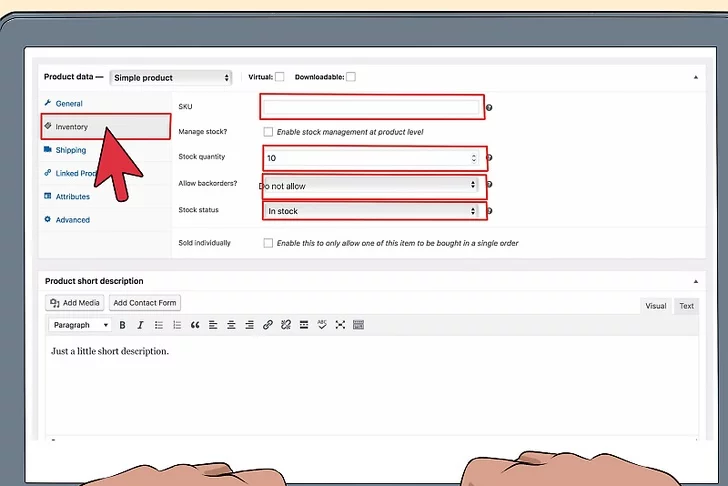The image size is (728, 486).
Task: Open the Simple product type dropdown
Action: coord(171,77)
